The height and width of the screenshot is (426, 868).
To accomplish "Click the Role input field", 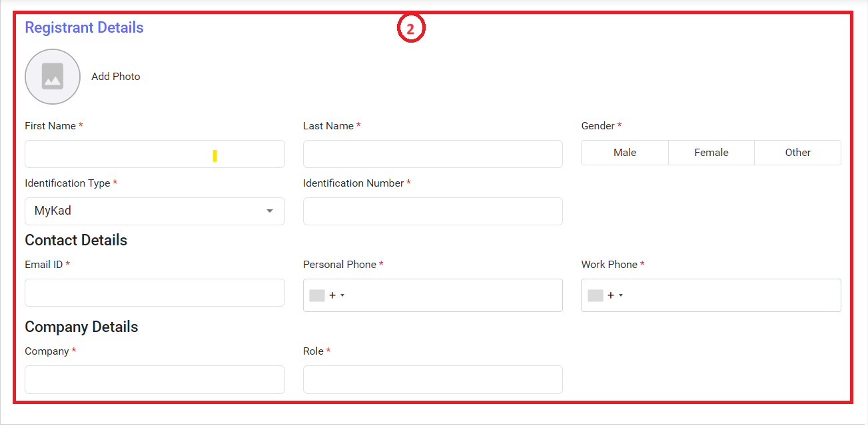I will coord(432,379).
